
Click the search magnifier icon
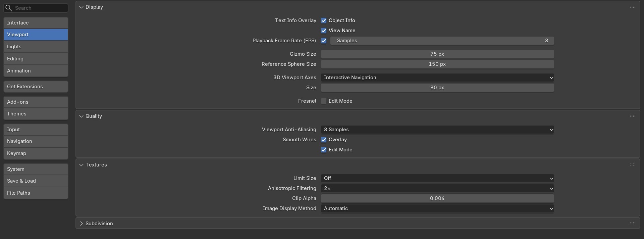(x=9, y=8)
